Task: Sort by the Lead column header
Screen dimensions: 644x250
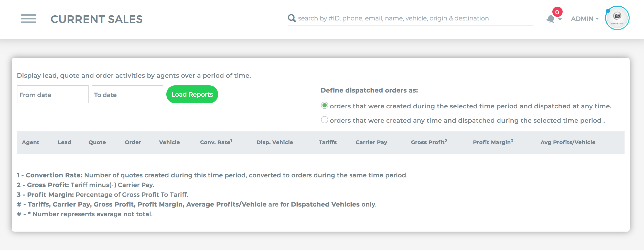Action: tap(65, 142)
